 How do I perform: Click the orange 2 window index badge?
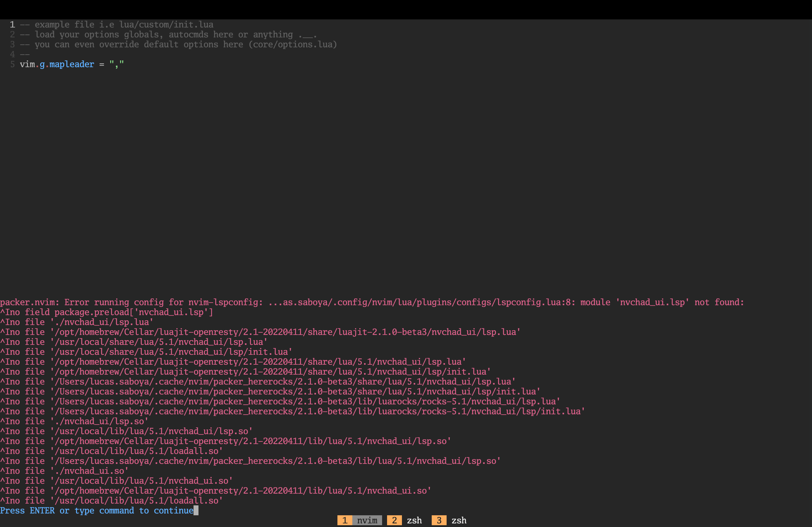[x=394, y=520]
